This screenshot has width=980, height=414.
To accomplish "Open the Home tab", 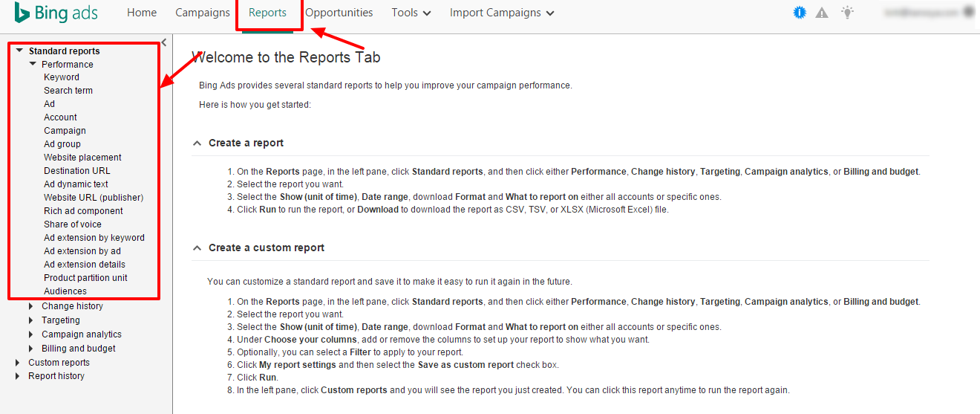I will click(x=142, y=13).
